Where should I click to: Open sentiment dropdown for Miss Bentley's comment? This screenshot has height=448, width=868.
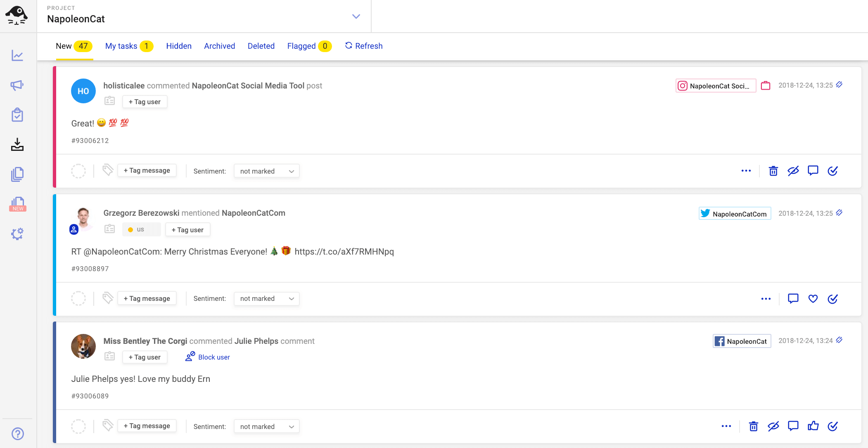pyautogui.click(x=267, y=427)
